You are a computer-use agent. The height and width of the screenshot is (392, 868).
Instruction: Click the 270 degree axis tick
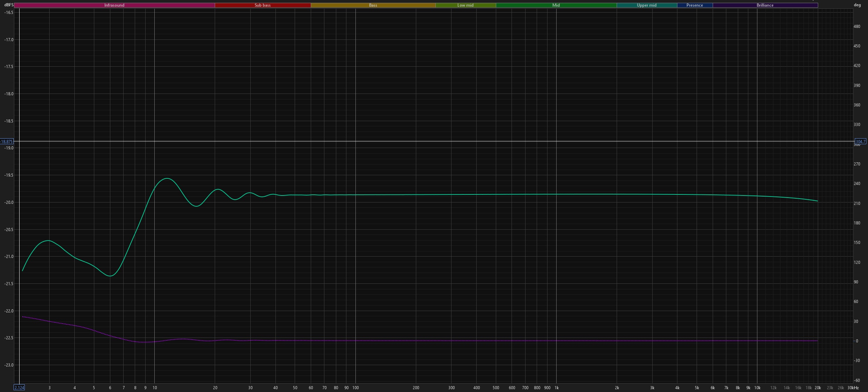tap(857, 164)
